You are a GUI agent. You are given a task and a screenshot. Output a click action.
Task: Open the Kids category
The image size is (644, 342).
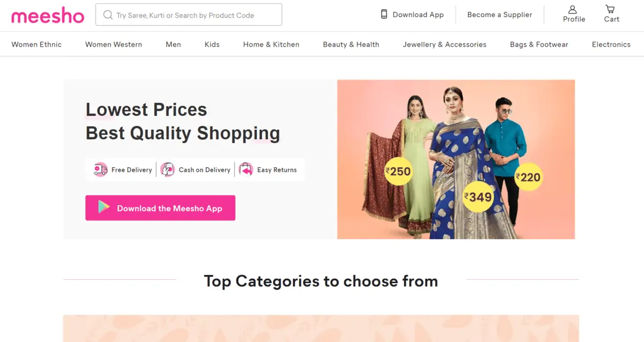(x=212, y=44)
